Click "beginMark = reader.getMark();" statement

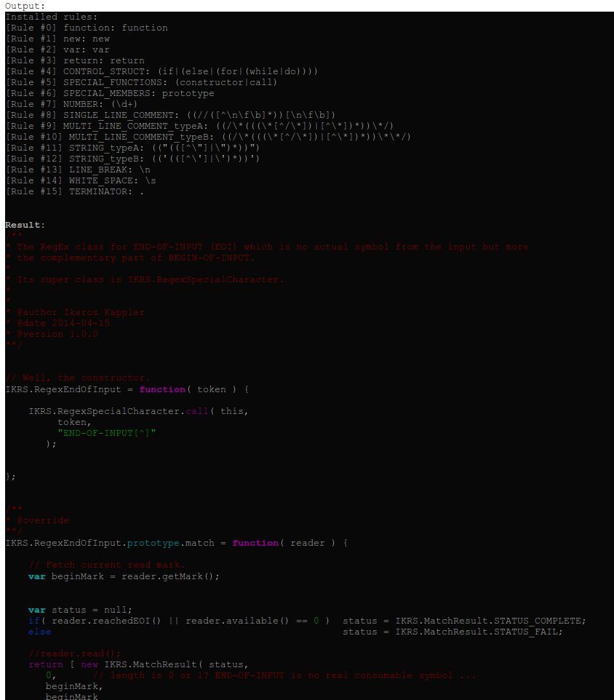point(135,576)
